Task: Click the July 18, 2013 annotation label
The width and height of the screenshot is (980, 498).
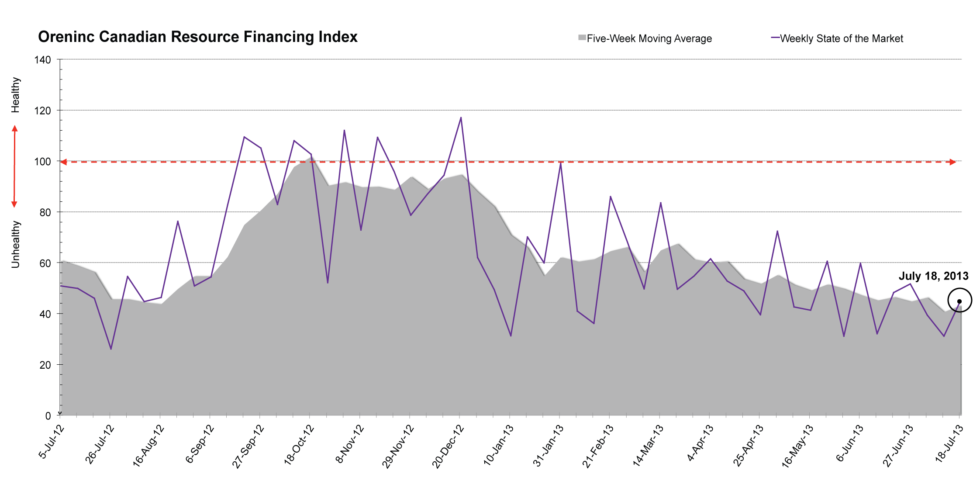Action: 933,276
